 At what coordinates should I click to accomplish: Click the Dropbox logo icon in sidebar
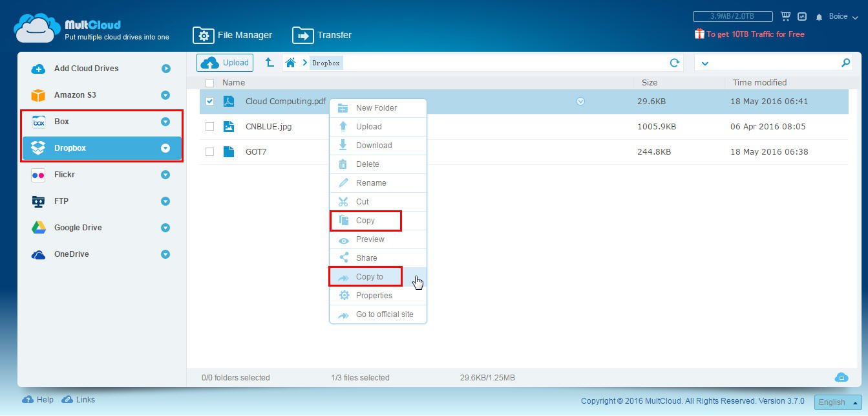pyautogui.click(x=38, y=148)
